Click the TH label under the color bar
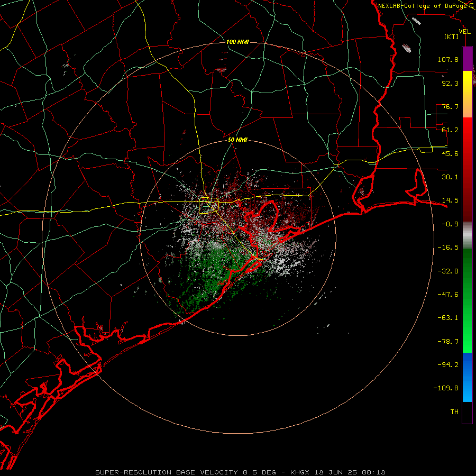The image size is (476, 476). pos(454,412)
